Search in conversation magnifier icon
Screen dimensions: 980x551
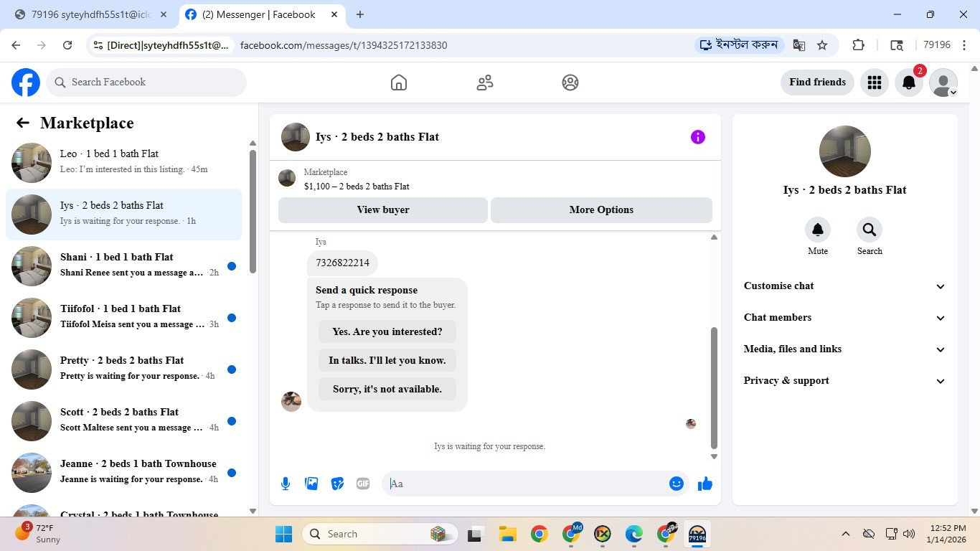870,230
